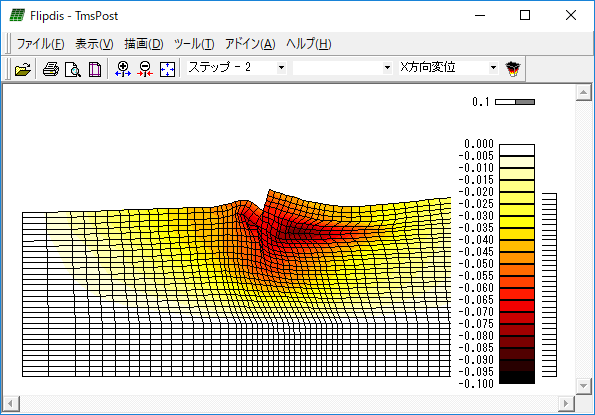Open a file with the folder icon
This screenshot has height=415, width=595.
click(x=23, y=69)
